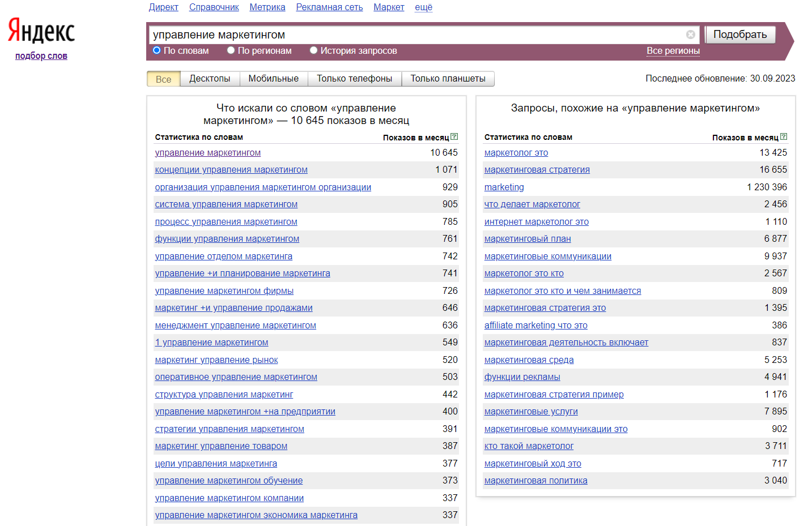Open 'маркетинговые услуги' similar query
812x526 pixels.
tap(531, 412)
